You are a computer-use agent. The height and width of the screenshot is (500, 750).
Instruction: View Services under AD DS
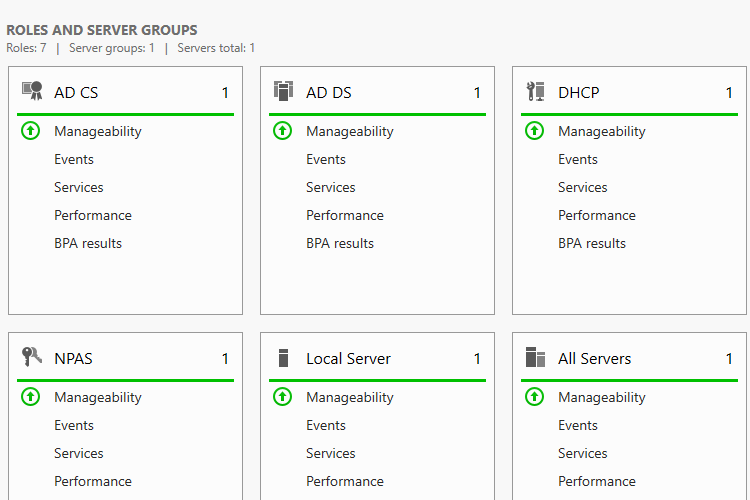(x=330, y=187)
